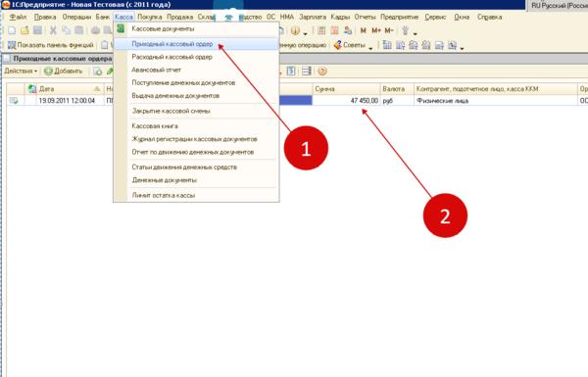Viewport: 588px width, 377px height.
Task: Expand dropdown arrow beside the info icon
Action: pos(305,33)
